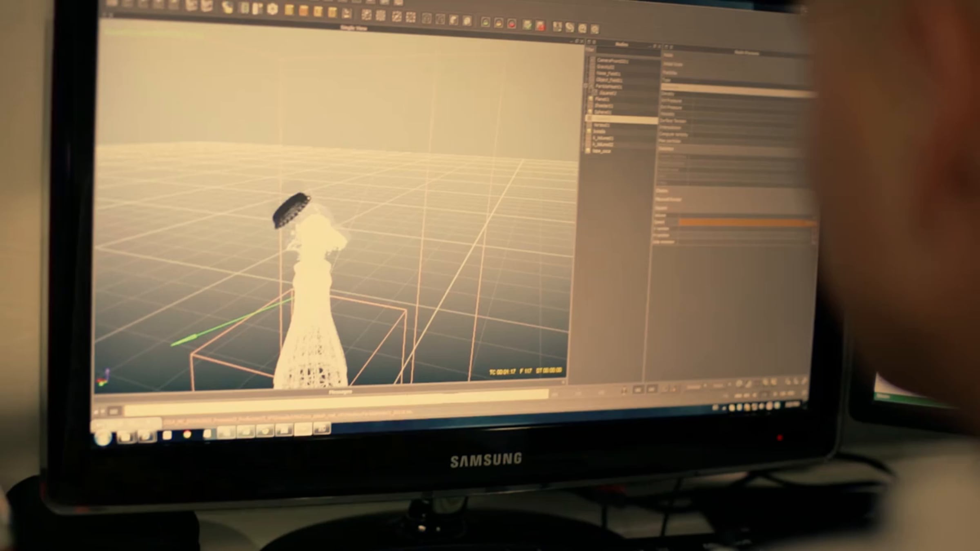The height and width of the screenshot is (551, 980).
Task: Click the Windows Start button
Action: click(x=102, y=438)
